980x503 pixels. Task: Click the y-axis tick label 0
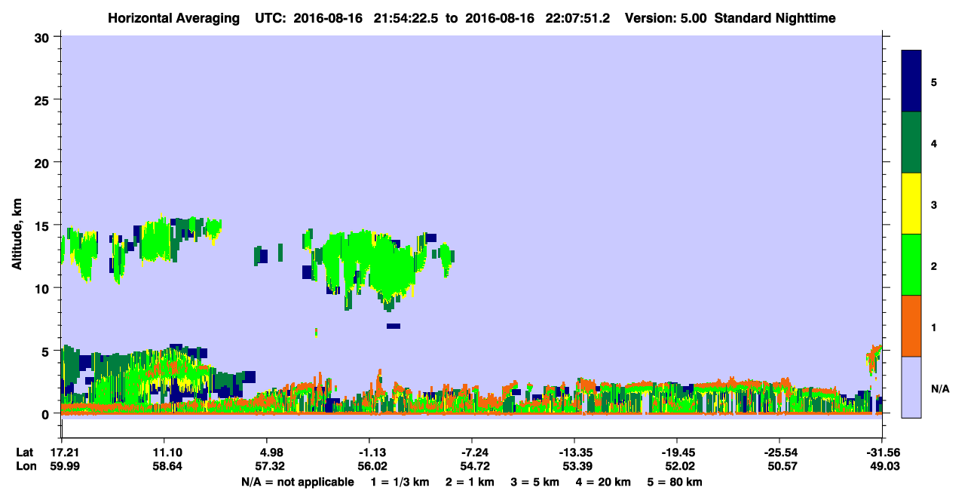47,413
